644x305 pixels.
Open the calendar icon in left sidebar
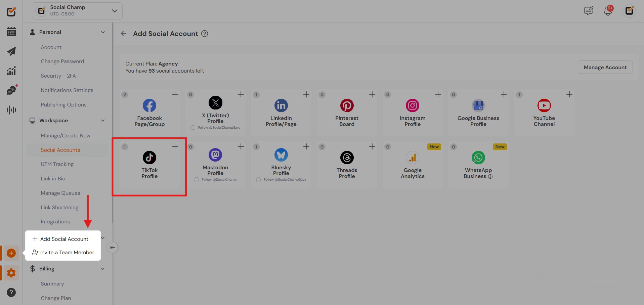tap(11, 32)
